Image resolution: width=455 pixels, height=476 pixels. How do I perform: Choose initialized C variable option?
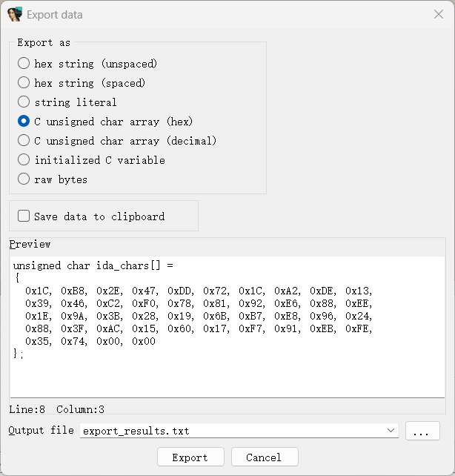click(24, 159)
